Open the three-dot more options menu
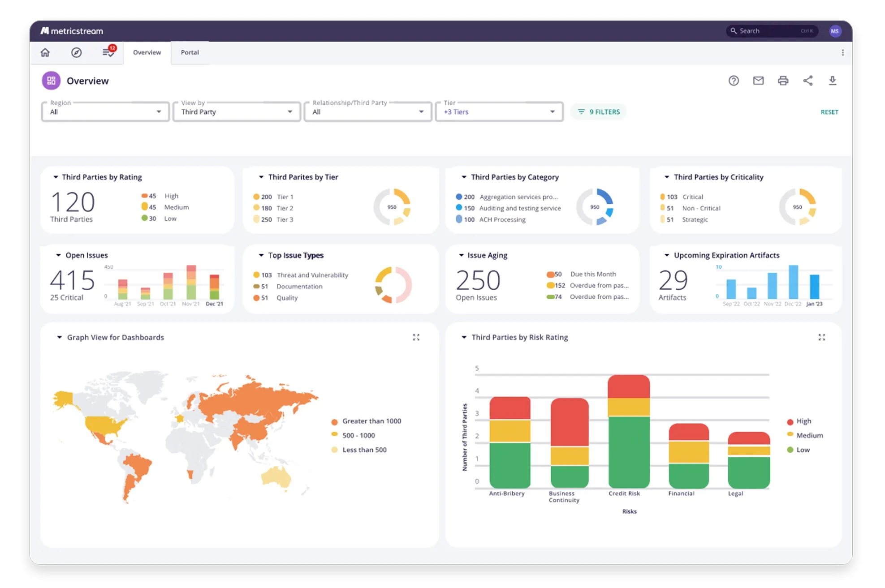The width and height of the screenshot is (885, 588). [x=843, y=53]
